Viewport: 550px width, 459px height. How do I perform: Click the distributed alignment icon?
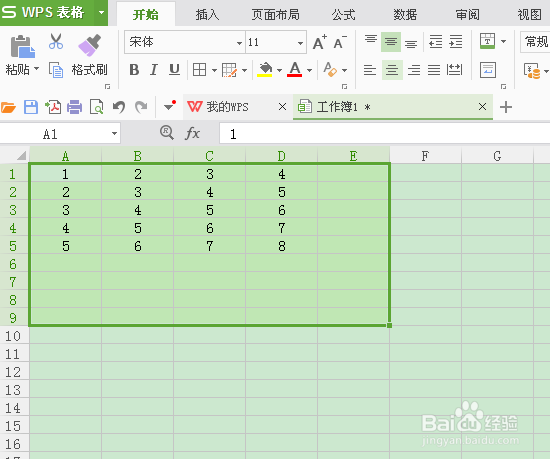click(x=454, y=70)
